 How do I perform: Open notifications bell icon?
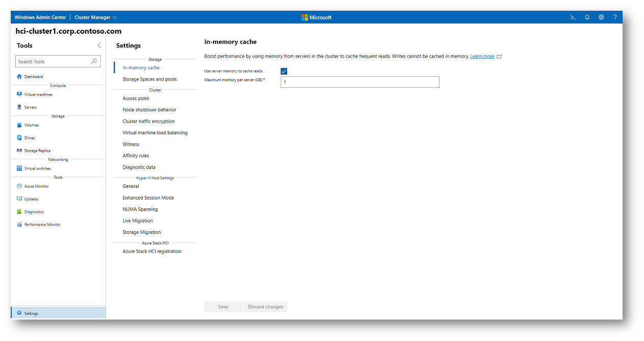click(587, 17)
